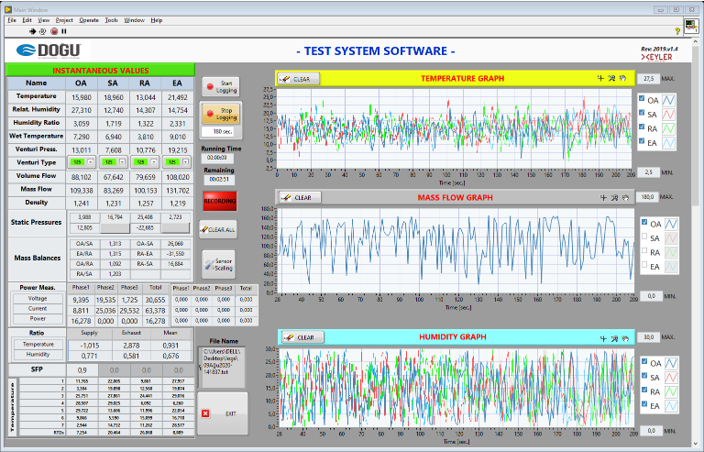Uncheck OA in the Temperature Graph legend

coord(642,98)
